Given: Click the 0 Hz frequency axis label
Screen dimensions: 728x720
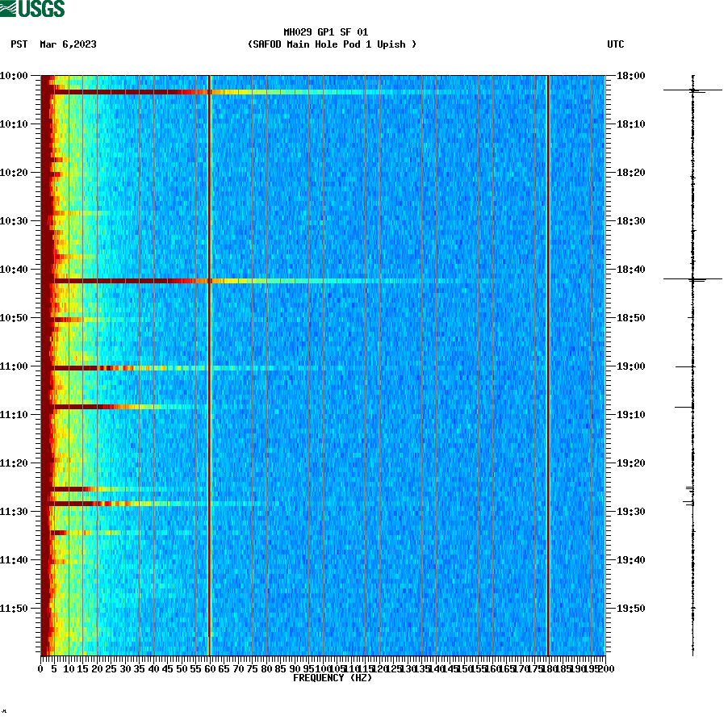Looking at the screenshot, I should coord(40,668).
